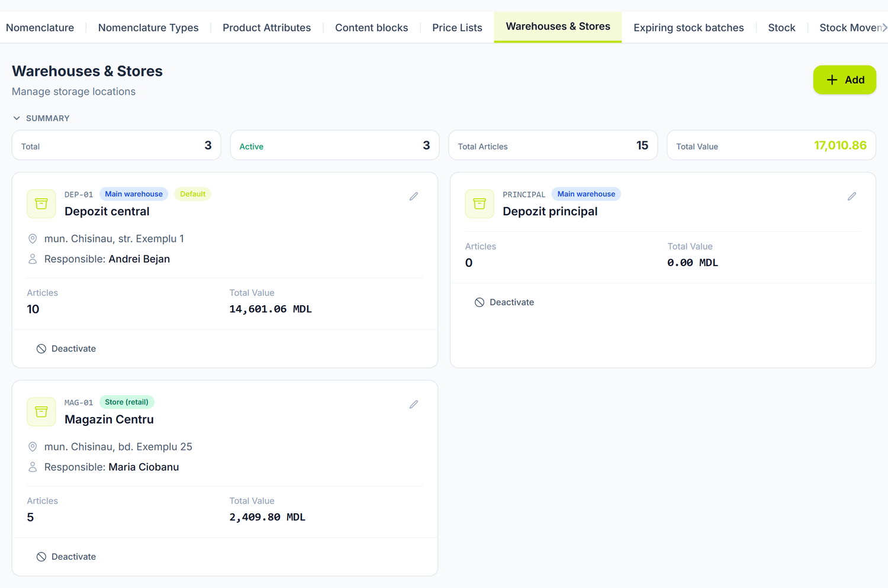The image size is (888, 588).
Task: Deactivate the Depozit central warehouse
Action: [x=66, y=349]
